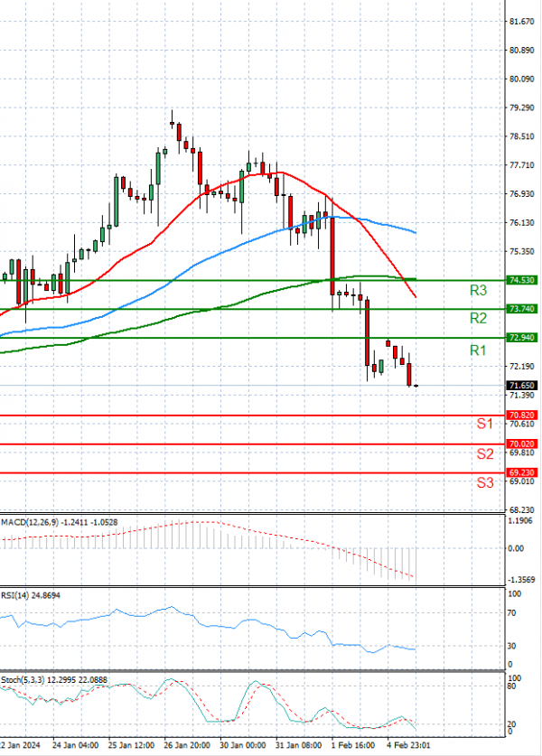Select the 69.230 red price tag
Screen dimensions: 542x756
click(522, 472)
